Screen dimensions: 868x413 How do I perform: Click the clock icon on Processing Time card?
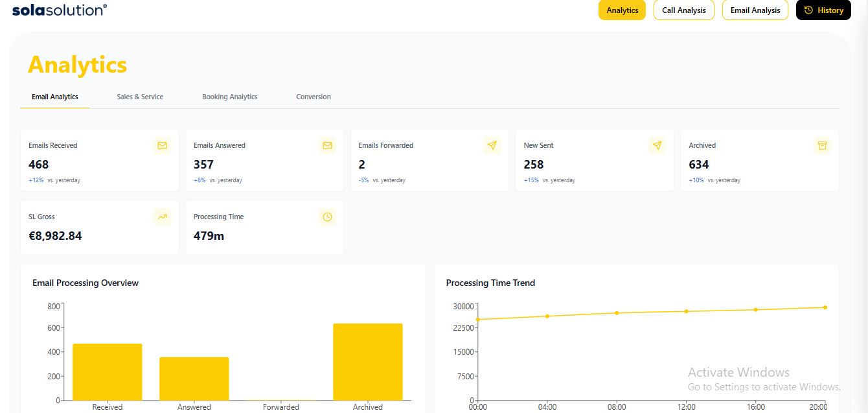(x=327, y=217)
